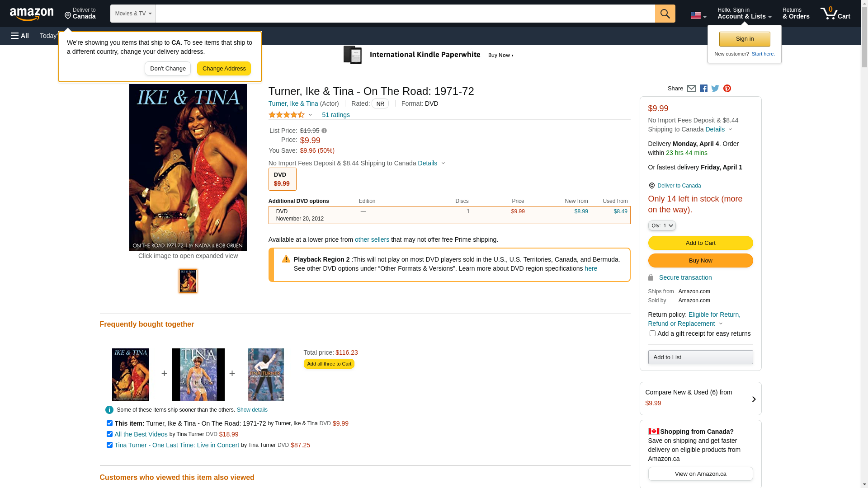The height and width of the screenshot is (488, 868).
Task: Click the List Price info icon
Action: 324,131
